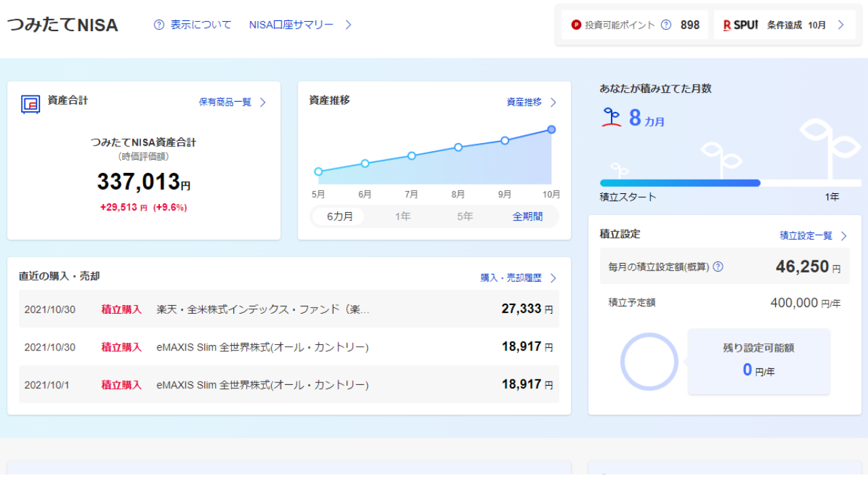Select the 6カ月 period tab

click(x=340, y=217)
